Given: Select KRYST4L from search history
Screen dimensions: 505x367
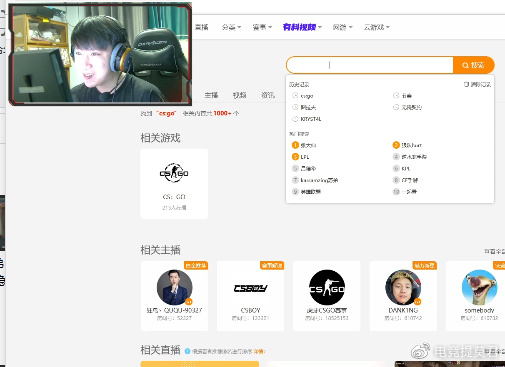Looking at the screenshot, I should tap(311, 119).
